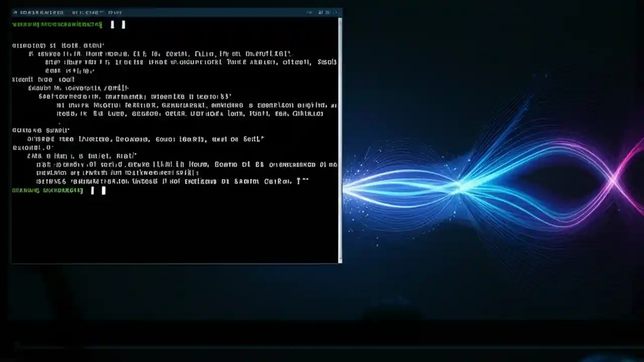Toggle the second cursor block on the first line
Viewport: 644px width, 362px height.
124,24
